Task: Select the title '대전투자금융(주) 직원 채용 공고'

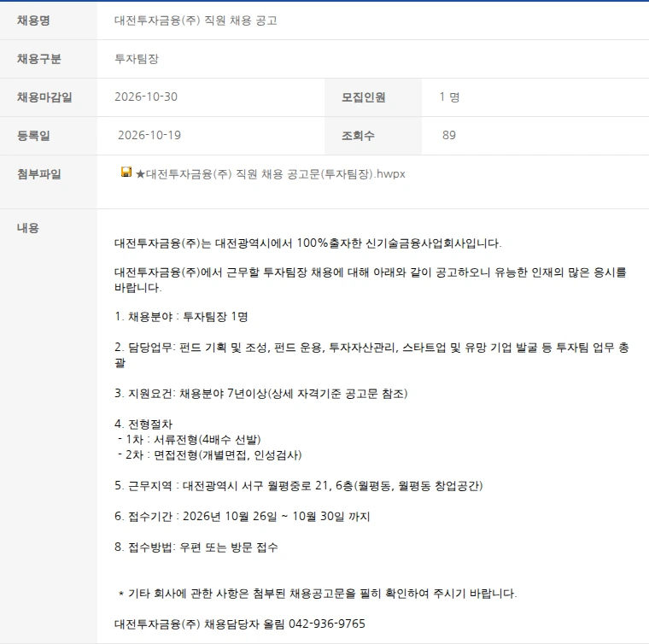Action: 196,20
